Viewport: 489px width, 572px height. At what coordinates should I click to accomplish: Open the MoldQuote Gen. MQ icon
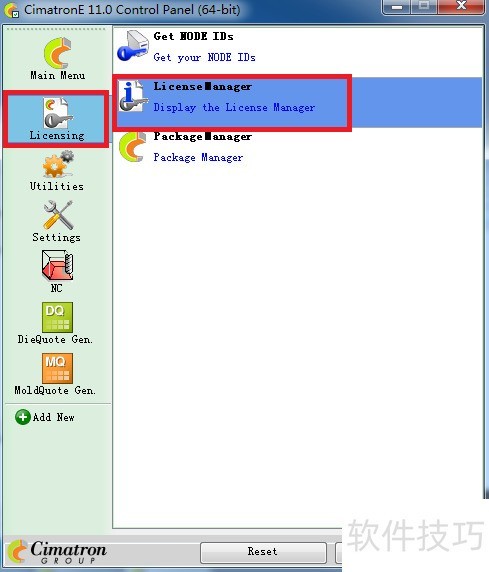(57, 368)
